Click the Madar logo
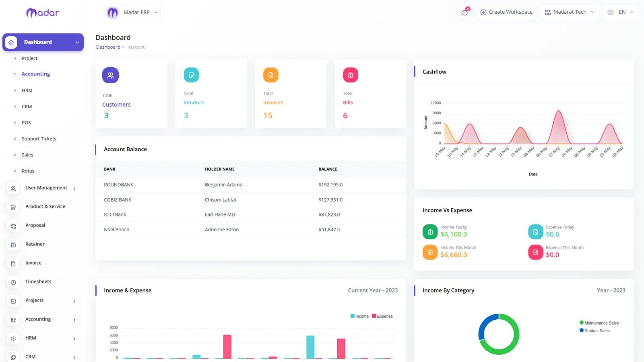 pyautogui.click(x=43, y=13)
